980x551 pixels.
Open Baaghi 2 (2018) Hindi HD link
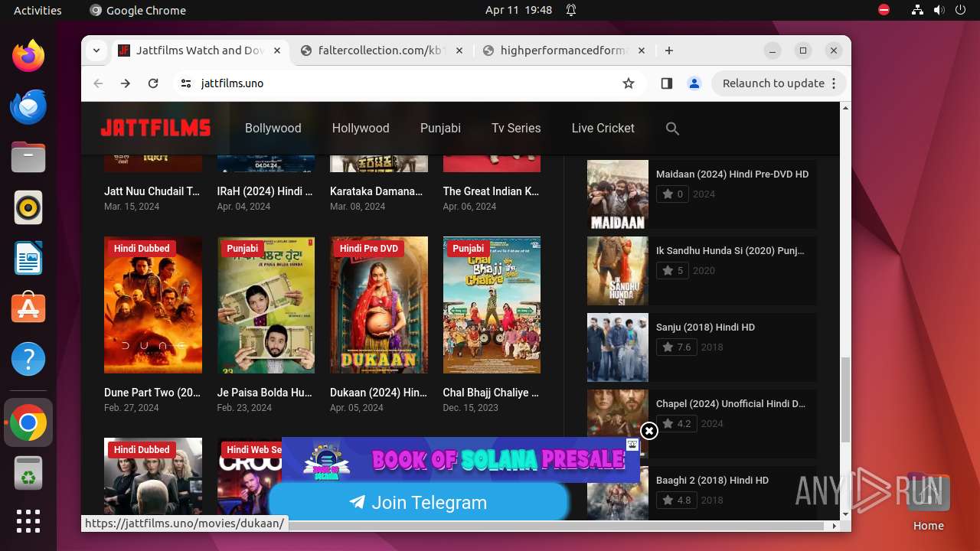[x=712, y=480]
